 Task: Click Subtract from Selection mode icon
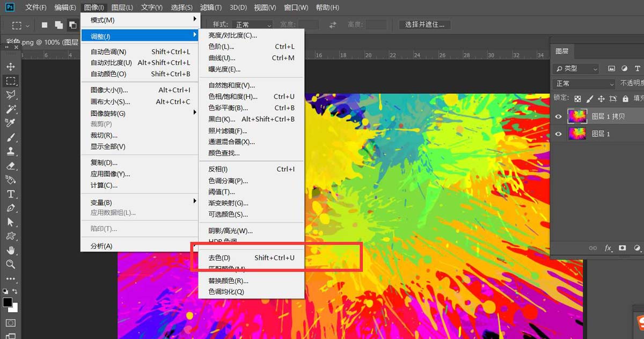tap(72, 25)
